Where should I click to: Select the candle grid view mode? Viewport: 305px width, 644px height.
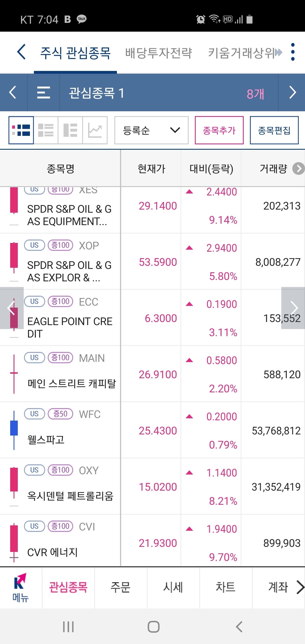21,130
